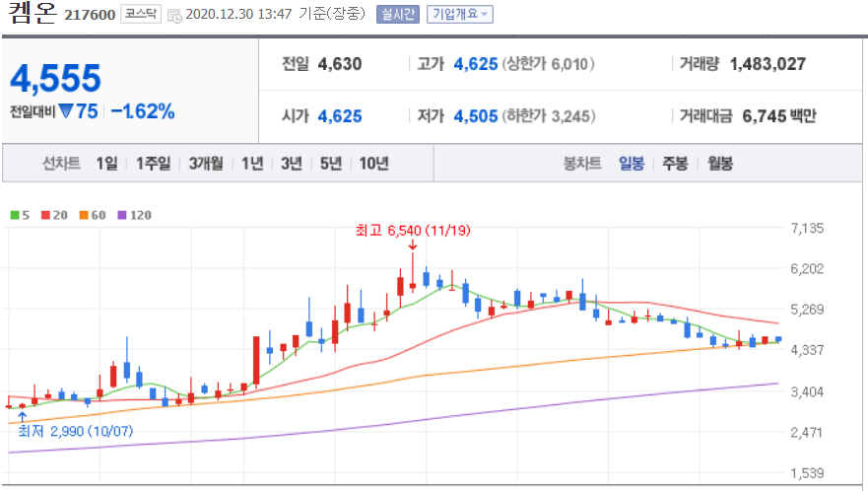Click the 실시간 real-time button

coord(397,14)
